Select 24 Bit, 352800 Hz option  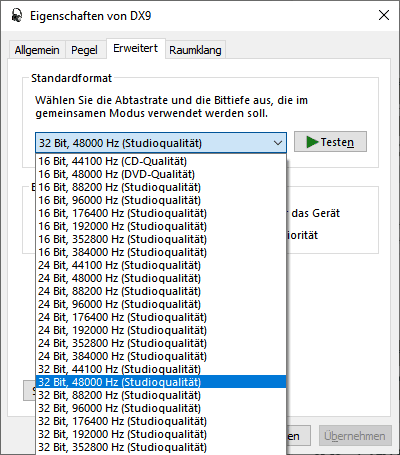pyautogui.click(x=161, y=343)
